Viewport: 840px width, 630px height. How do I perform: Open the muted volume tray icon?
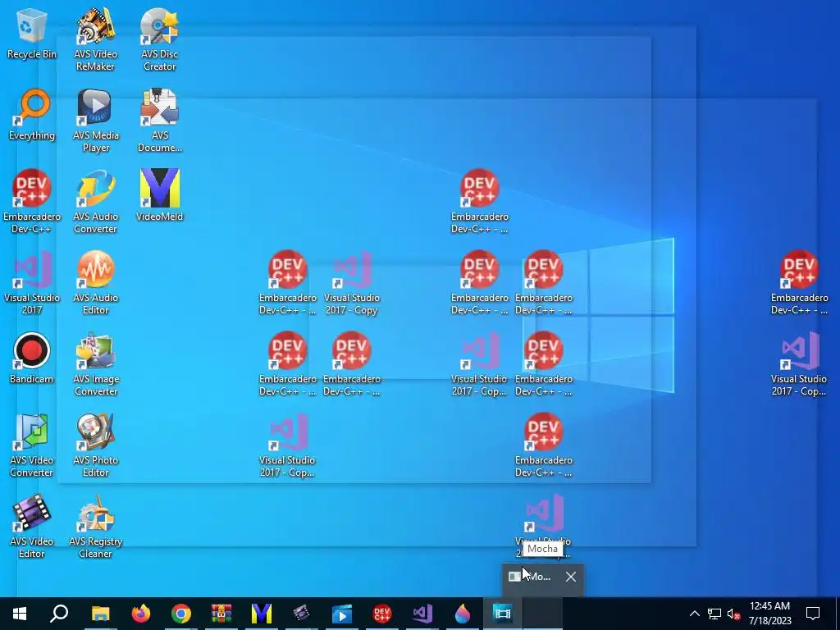click(x=733, y=614)
